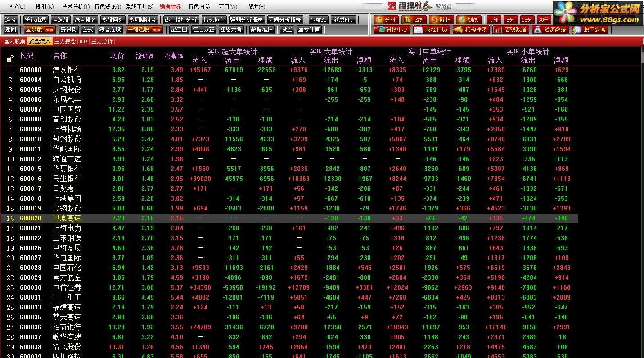Switch to the 主力持仓 tab
The height and width of the screenshot is (358, 644).
(65, 41)
